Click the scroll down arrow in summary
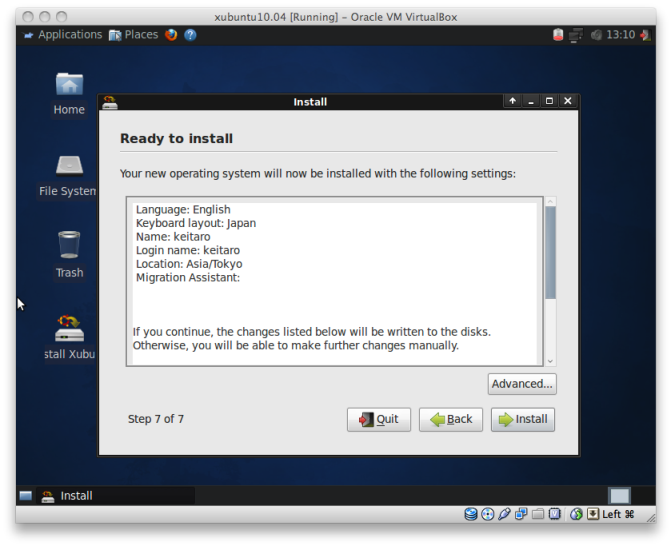The image size is (671, 546). (550, 362)
